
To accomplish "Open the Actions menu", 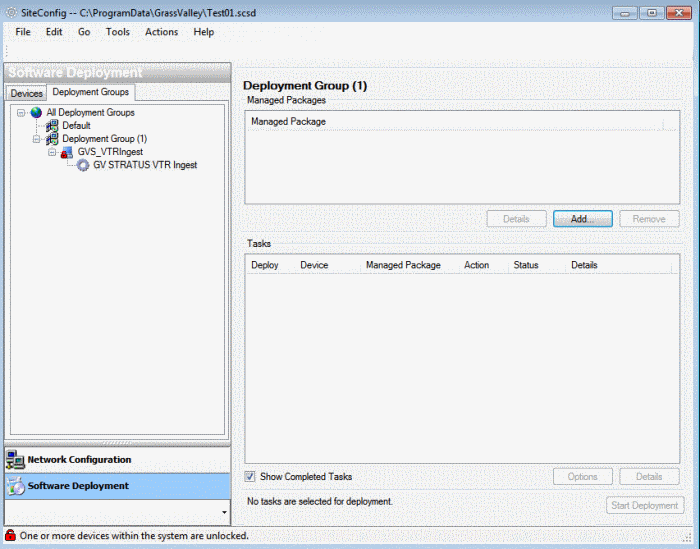I will (x=162, y=32).
